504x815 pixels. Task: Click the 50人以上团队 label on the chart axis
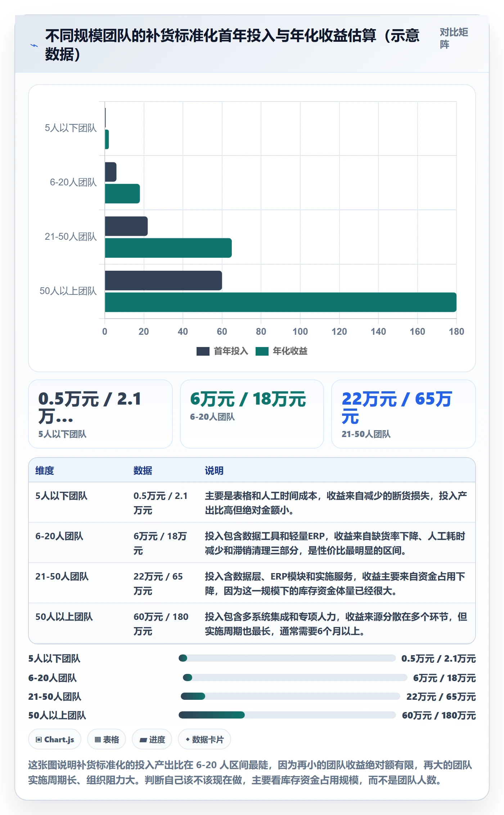[68, 291]
